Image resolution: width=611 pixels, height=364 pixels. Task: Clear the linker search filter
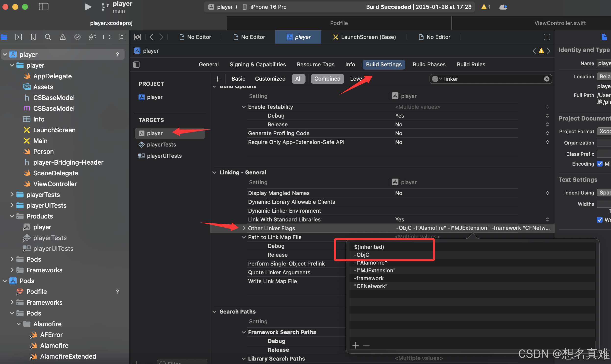[547, 79]
